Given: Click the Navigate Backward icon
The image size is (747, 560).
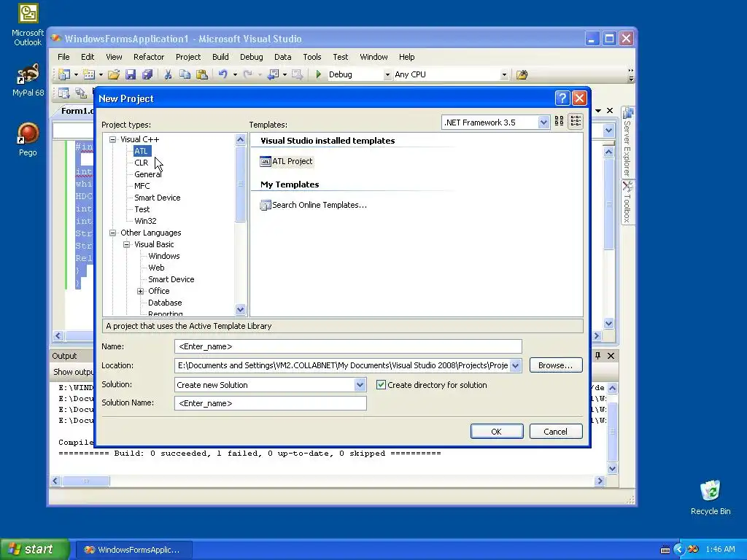Looking at the screenshot, I should click(x=273, y=74).
